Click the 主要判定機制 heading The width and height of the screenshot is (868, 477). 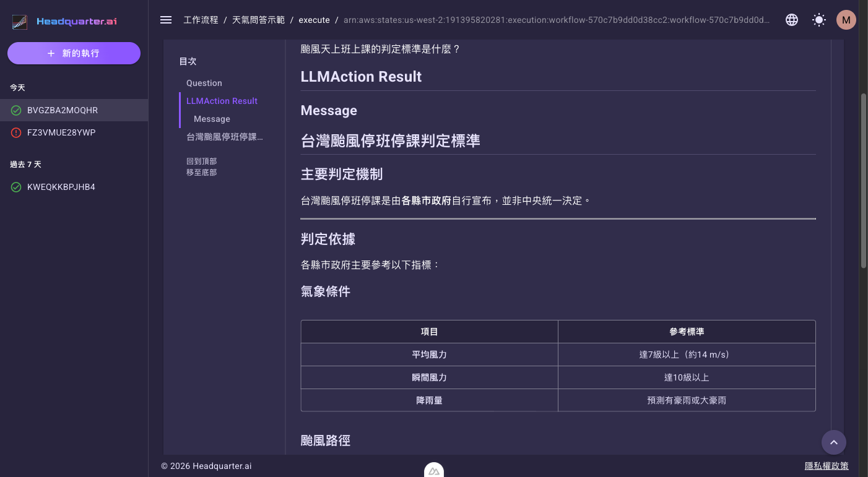(x=342, y=174)
